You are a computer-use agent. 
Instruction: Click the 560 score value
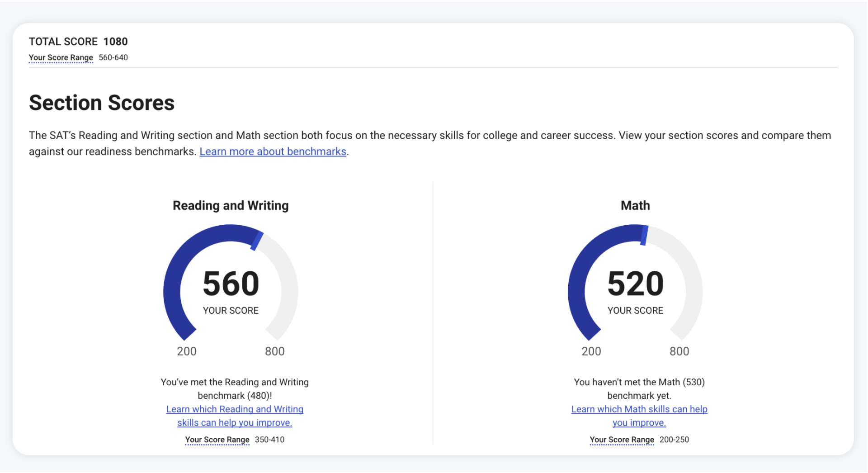click(x=231, y=284)
